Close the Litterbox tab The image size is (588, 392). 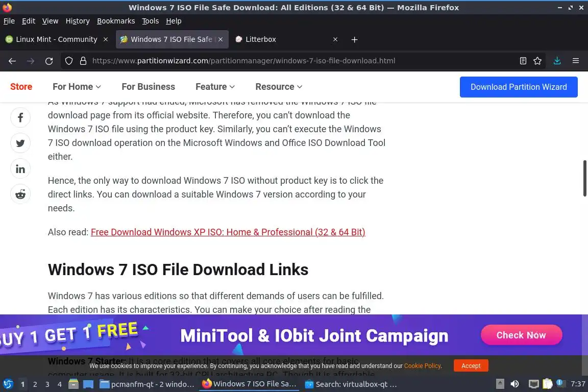(x=335, y=39)
